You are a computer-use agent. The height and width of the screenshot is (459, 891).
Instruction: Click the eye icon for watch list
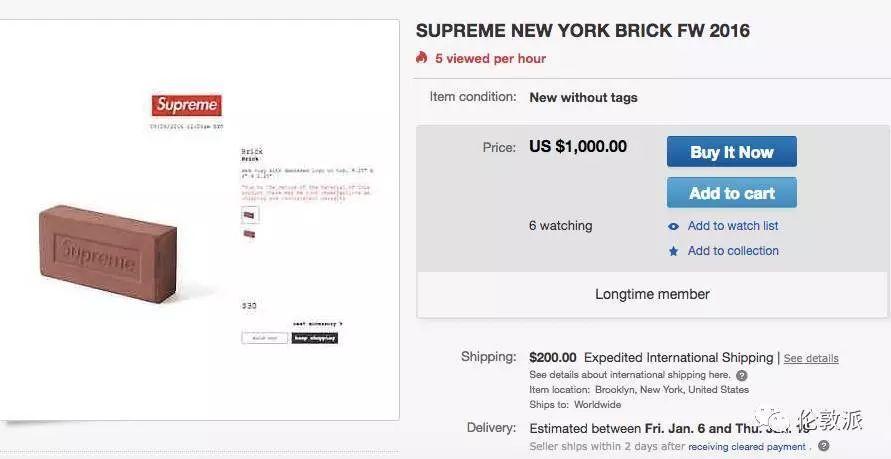(x=673, y=226)
